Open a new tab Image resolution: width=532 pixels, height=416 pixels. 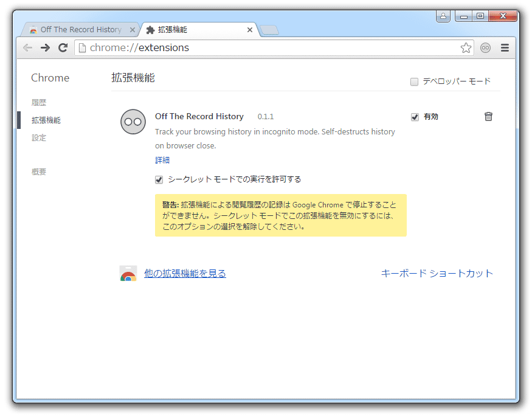point(269,30)
